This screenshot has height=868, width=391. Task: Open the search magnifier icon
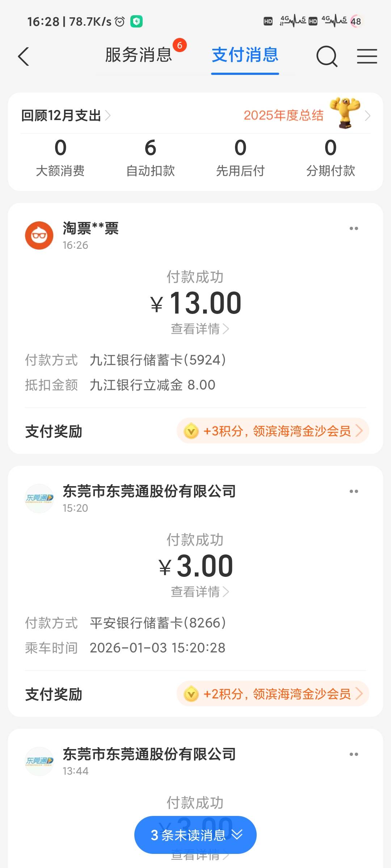pos(327,56)
